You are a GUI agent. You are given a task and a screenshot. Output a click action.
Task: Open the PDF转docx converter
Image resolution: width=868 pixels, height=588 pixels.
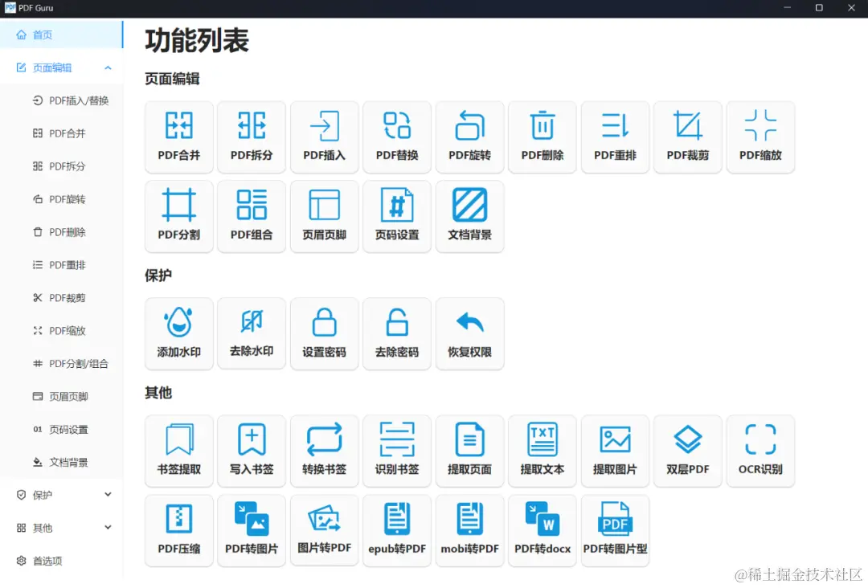pyautogui.click(x=542, y=529)
